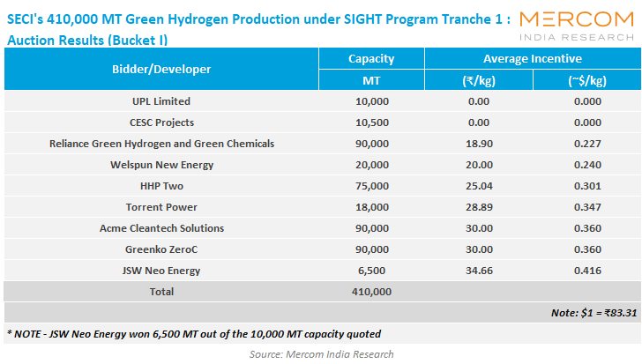Select the UPL Limited bidder cell
The image size is (642, 364).
pyautogui.click(x=161, y=101)
